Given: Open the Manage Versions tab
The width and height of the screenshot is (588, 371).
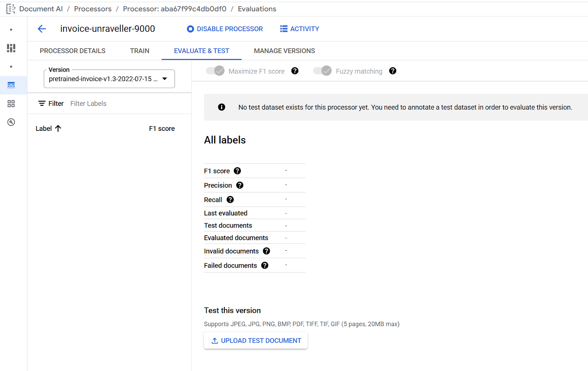Looking at the screenshot, I should (x=284, y=51).
